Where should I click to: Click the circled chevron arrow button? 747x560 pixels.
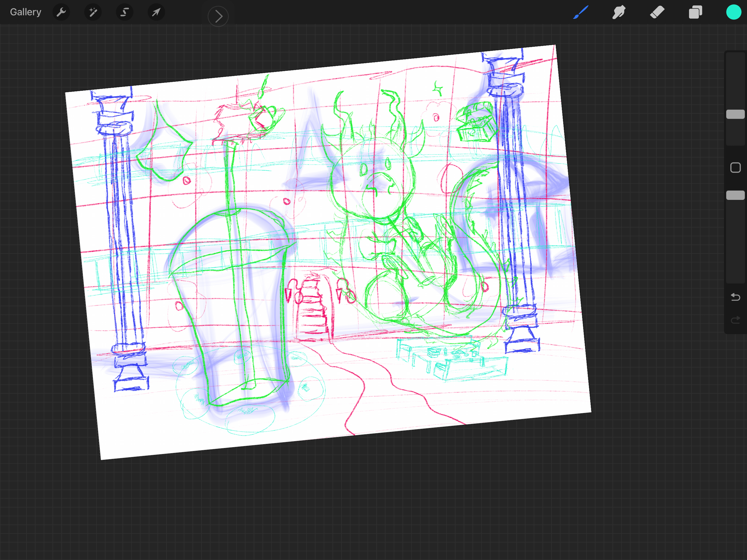coord(218,16)
